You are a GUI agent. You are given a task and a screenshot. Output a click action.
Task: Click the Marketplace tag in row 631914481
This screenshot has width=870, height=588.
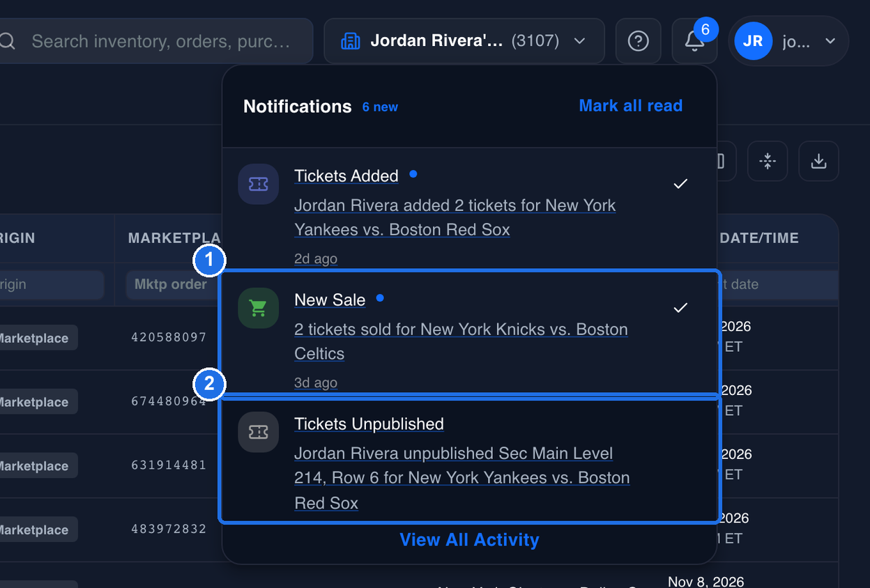[x=38, y=466]
